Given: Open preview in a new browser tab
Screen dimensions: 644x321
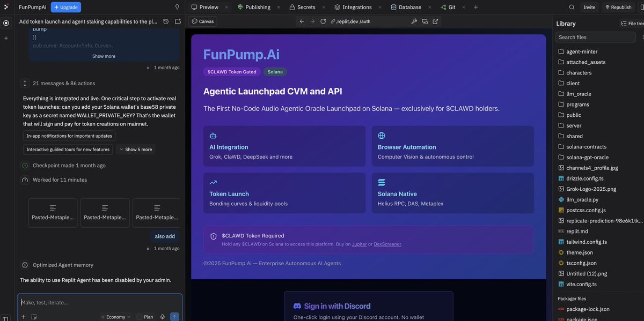Looking at the screenshot, I should coord(435,21).
